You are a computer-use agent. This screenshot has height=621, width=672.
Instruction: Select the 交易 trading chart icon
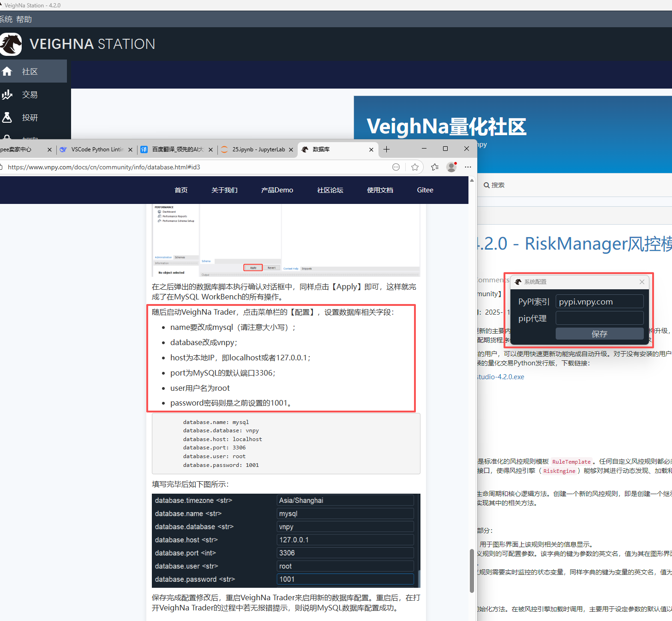point(7,95)
